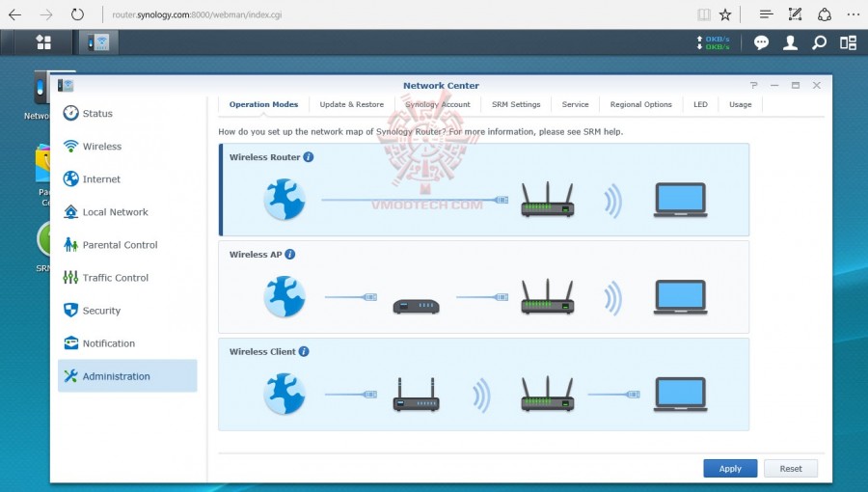Open the user account options icon
This screenshot has width=868, height=492.
coord(790,42)
